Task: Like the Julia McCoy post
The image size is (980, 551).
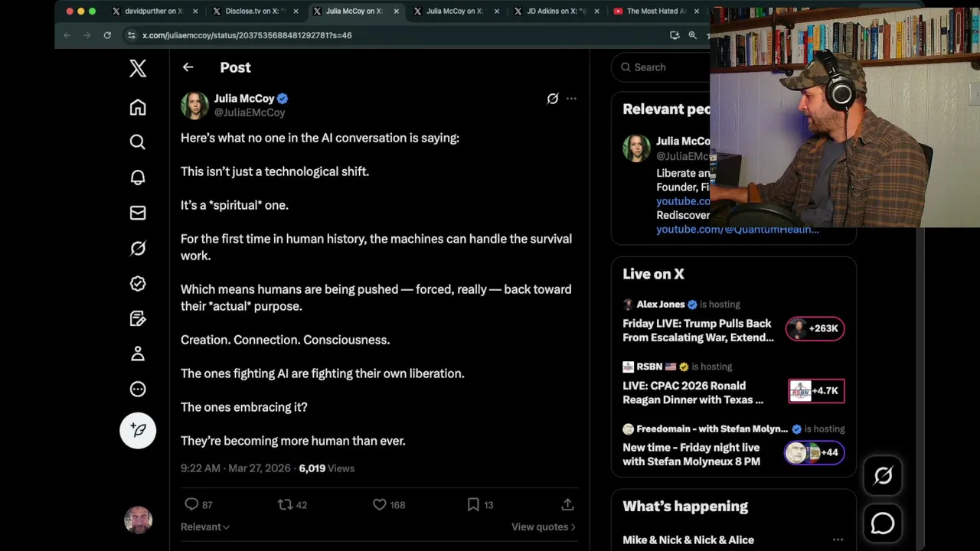Action: 380,504
